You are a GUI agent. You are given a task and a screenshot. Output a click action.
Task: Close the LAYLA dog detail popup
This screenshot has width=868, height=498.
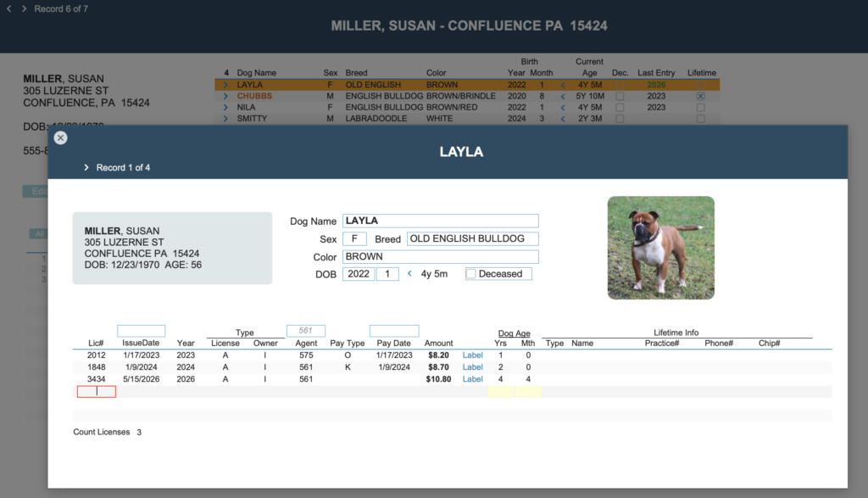click(x=61, y=138)
